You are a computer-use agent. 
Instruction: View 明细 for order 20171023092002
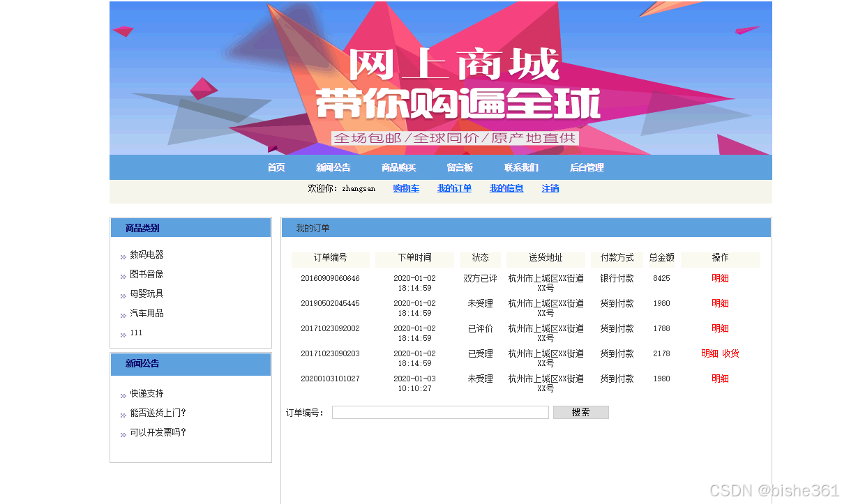pyautogui.click(x=720, y=328)
